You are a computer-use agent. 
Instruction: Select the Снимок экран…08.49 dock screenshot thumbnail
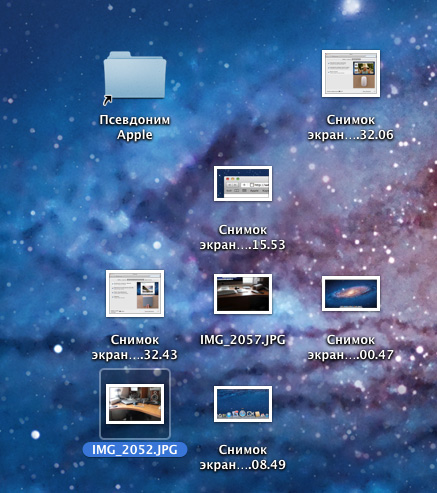pyautogui.click(x=243, y=404)
